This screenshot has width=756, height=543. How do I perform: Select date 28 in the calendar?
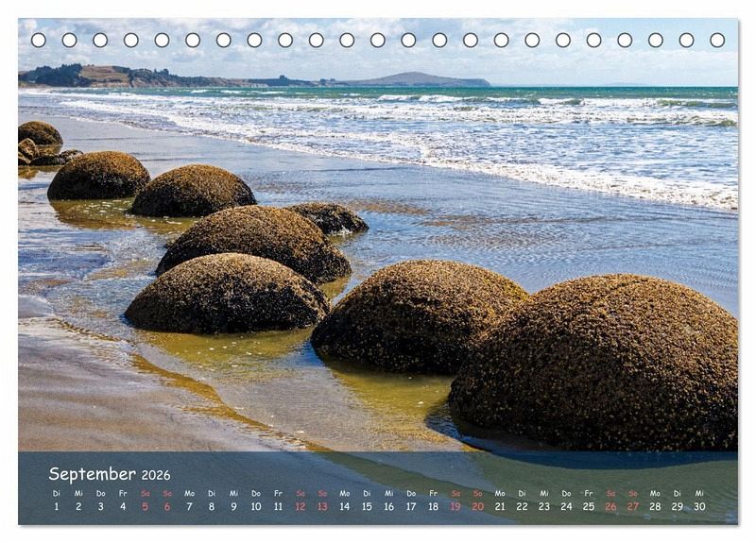655,507
